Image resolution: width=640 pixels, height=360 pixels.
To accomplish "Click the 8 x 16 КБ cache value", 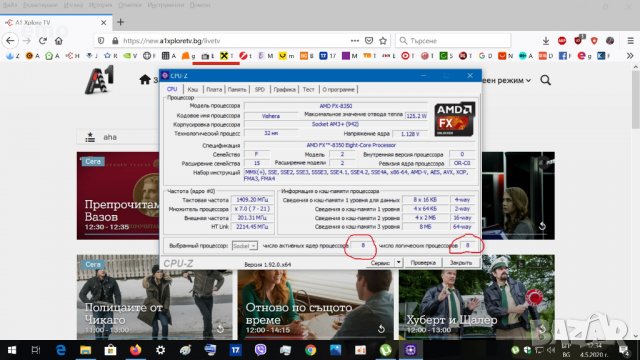I will pos(425,200).
